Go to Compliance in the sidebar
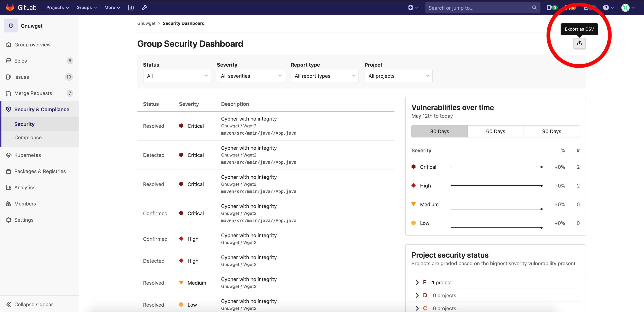Image resolution: width=644 pixels, height=312 pixels. [x=28, y=137]
